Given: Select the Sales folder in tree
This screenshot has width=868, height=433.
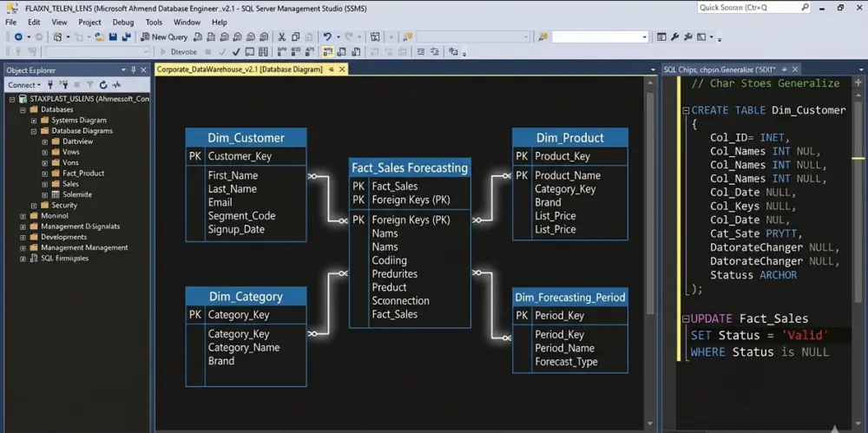Looking at the screenshot, I should (70, 184).
